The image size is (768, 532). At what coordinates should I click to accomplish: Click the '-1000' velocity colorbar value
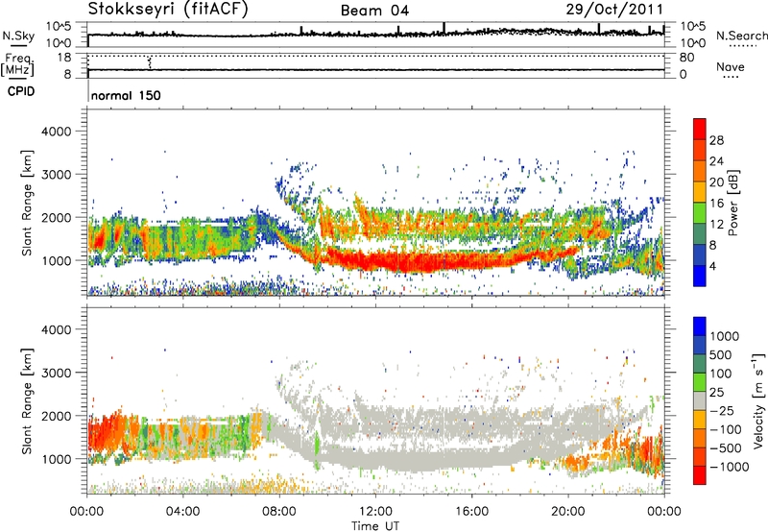click(x=730, y=467)
